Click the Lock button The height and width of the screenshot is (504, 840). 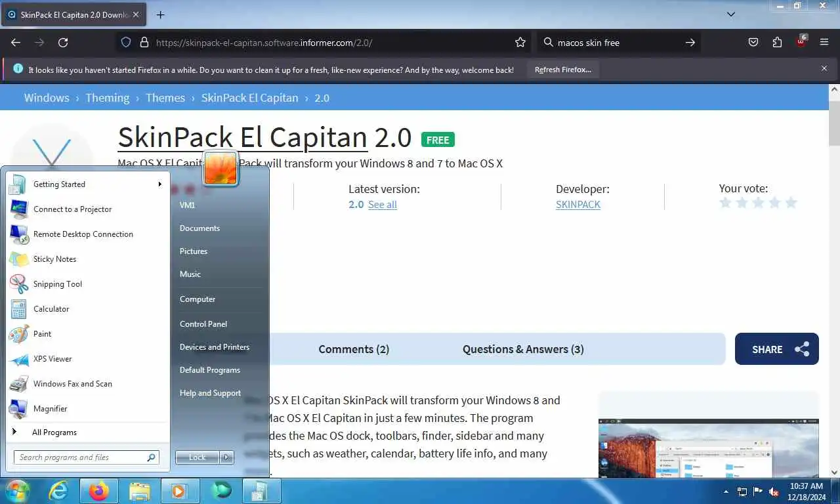(198, 457)
